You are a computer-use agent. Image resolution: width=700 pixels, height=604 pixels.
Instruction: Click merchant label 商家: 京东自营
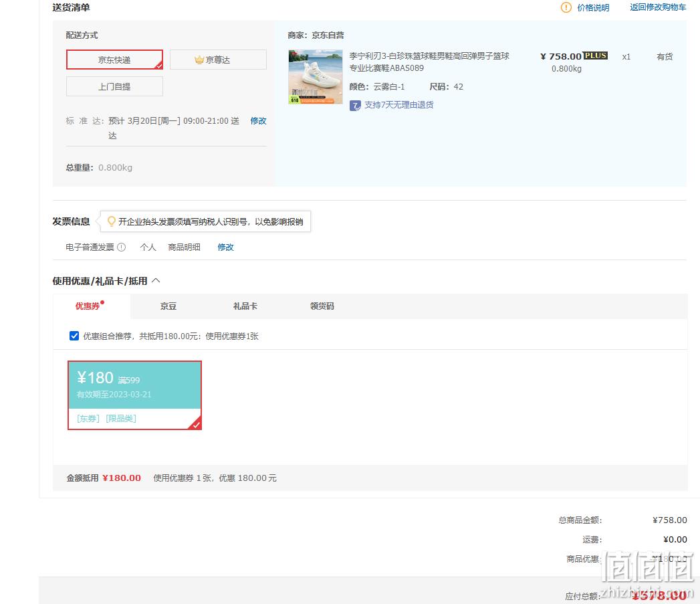pyautogui.click(x=316, y=35)
